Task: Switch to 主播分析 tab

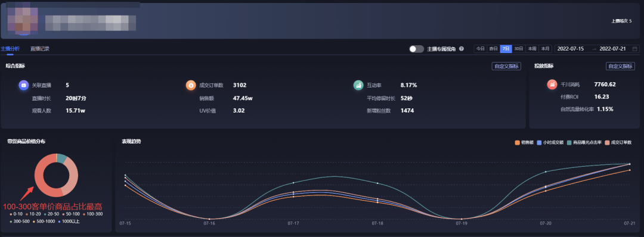Action: [x=10, y=49]
